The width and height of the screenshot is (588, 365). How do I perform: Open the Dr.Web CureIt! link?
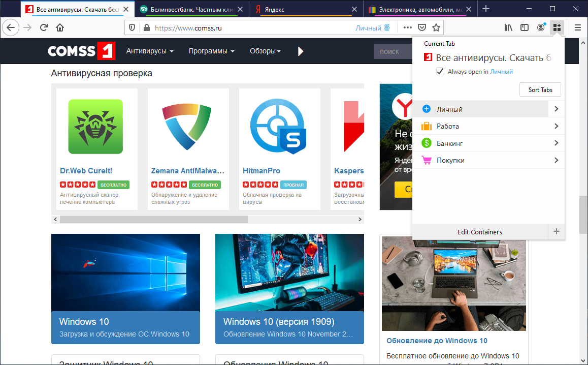[86, 170]
